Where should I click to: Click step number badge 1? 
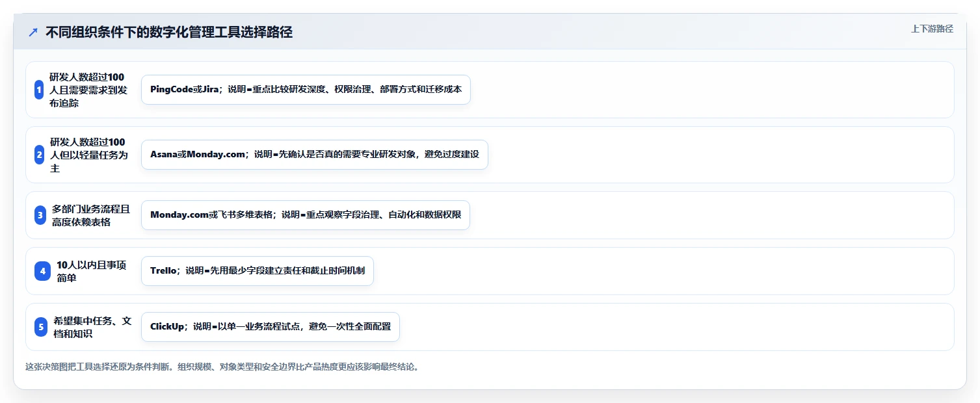point(39,90)
